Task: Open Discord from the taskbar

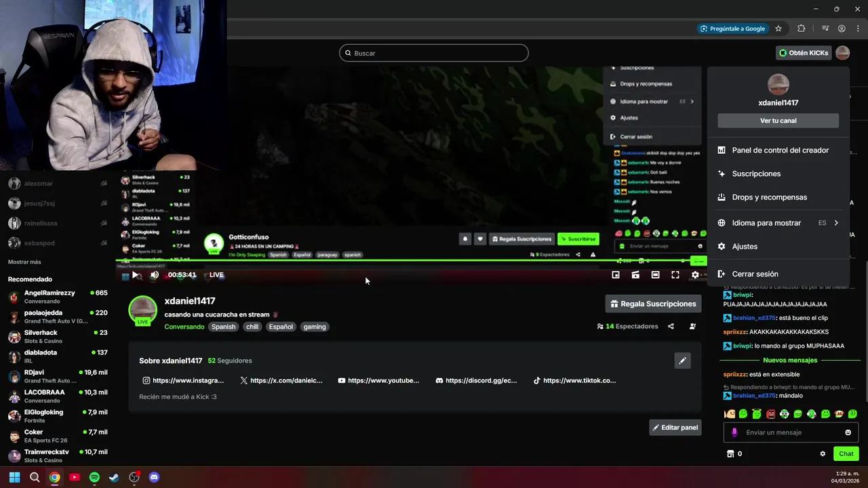Action: [x=154, y=477]
